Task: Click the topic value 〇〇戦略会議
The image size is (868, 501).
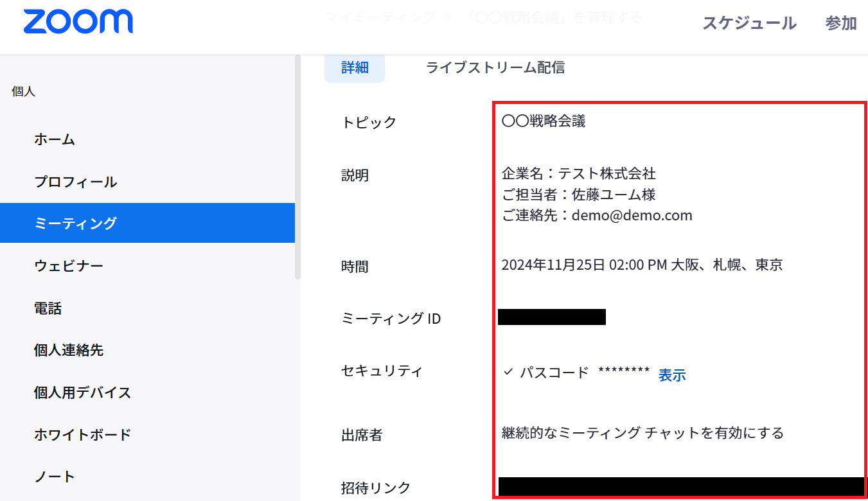Action: [x=544, y=121]
